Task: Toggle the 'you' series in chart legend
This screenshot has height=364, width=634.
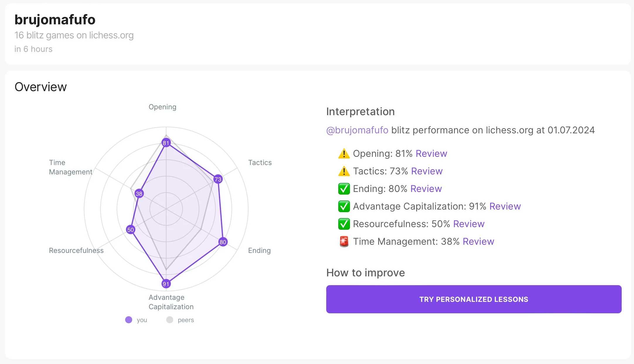Action: (142, 320)
